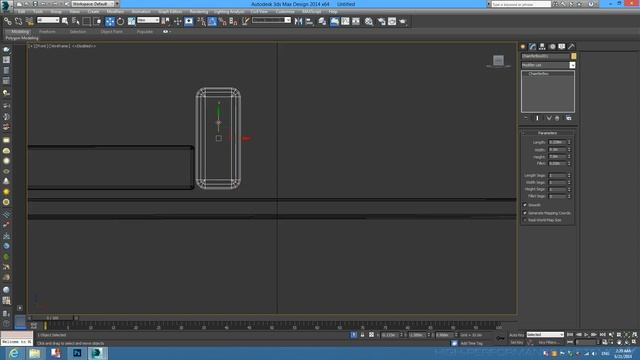
Task: Toggle Absolute/Offset transform type-in mode
Action: (x=371, y=335)
